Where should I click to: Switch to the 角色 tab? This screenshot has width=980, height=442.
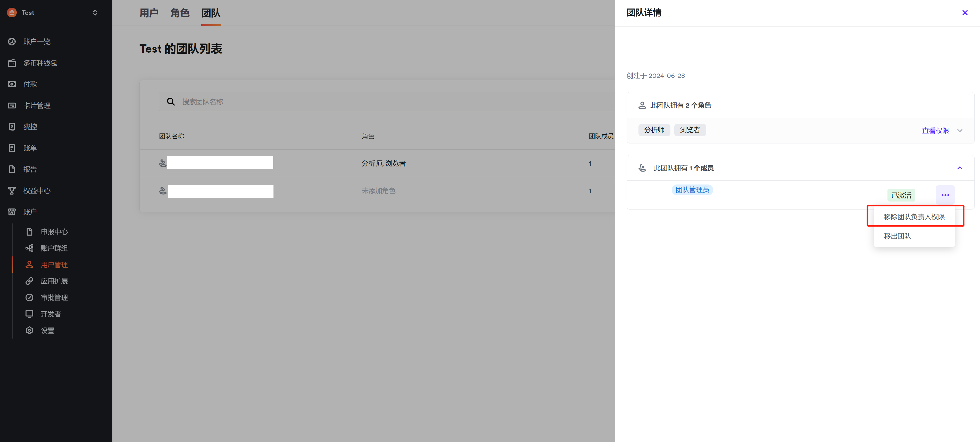tap(180, 13)
